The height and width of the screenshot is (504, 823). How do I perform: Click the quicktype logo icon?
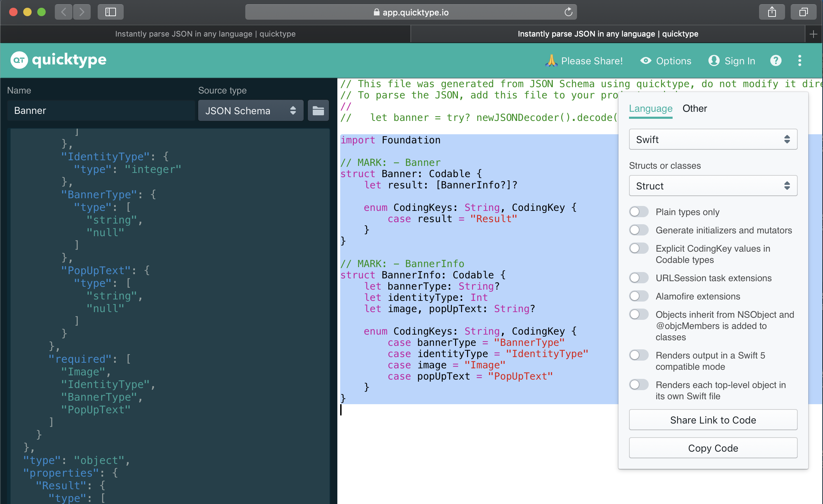pos(19,60)
